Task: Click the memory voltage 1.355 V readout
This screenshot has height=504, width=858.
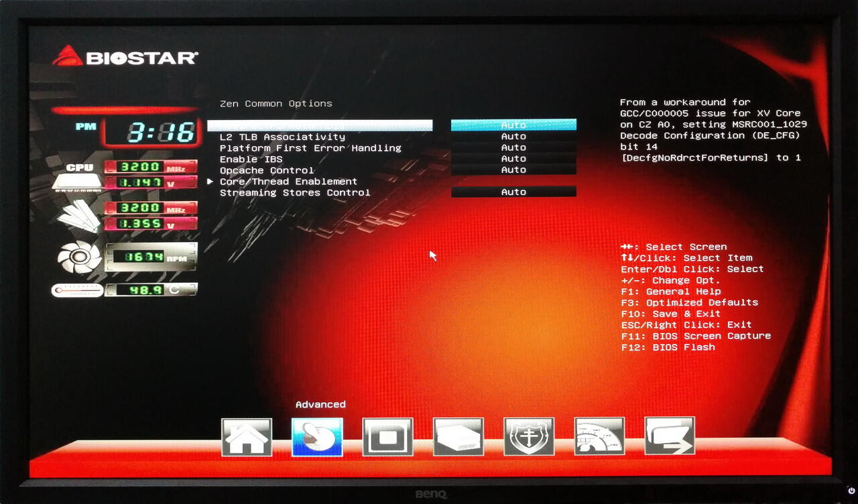Action: point(151,224)
